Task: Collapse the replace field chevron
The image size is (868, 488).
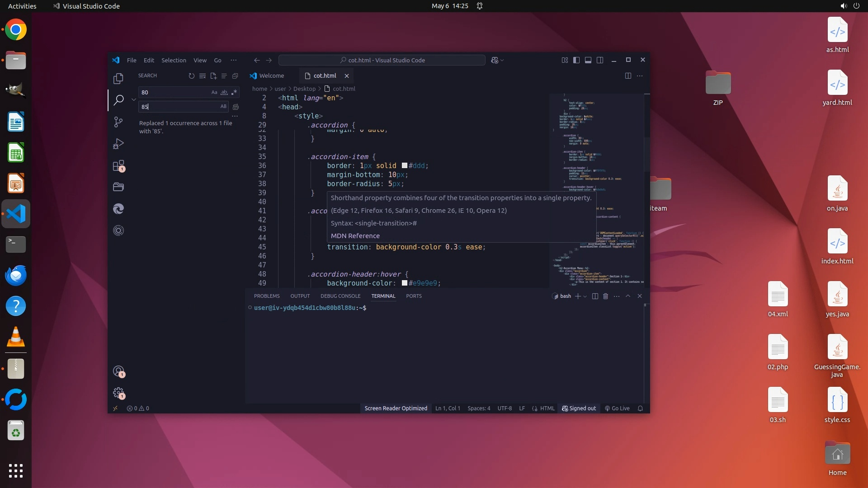Action: [x=134, y=99]
